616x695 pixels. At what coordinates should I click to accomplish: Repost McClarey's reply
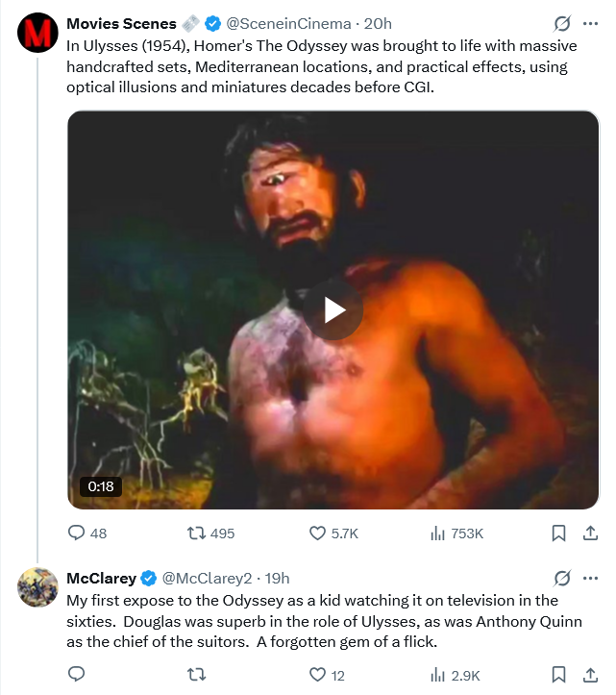coord(196,675)
